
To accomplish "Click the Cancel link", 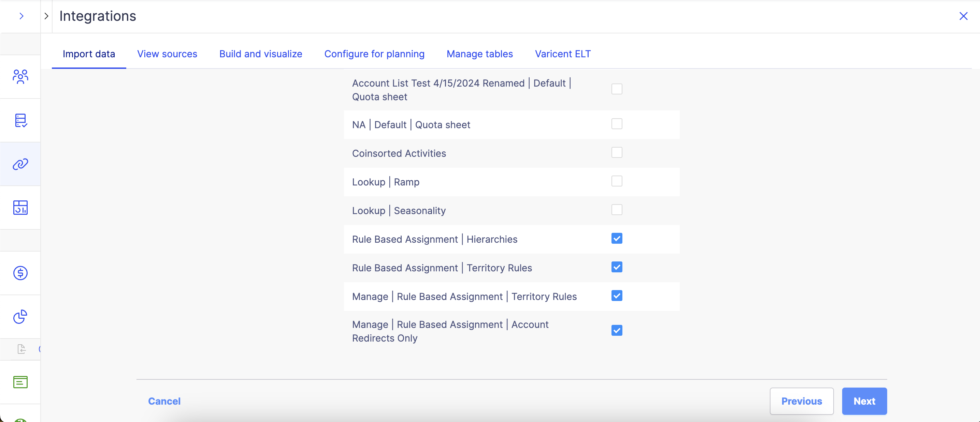I will [164, 401].
